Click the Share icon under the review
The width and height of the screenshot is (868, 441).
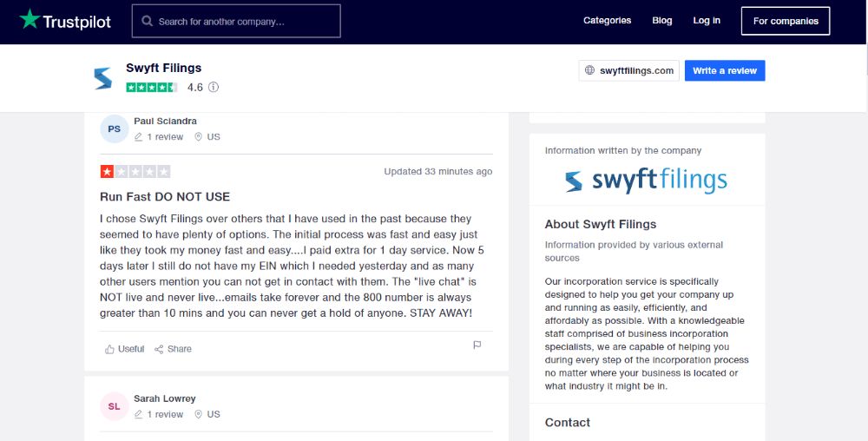tap(159, 349)
